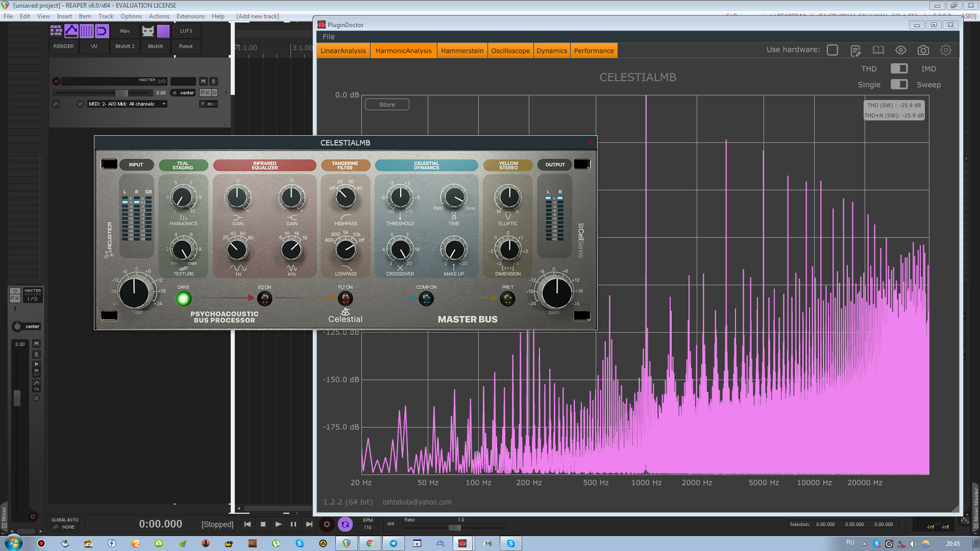
Task: Click the track I/O routing button
Action: coord(162,81)
